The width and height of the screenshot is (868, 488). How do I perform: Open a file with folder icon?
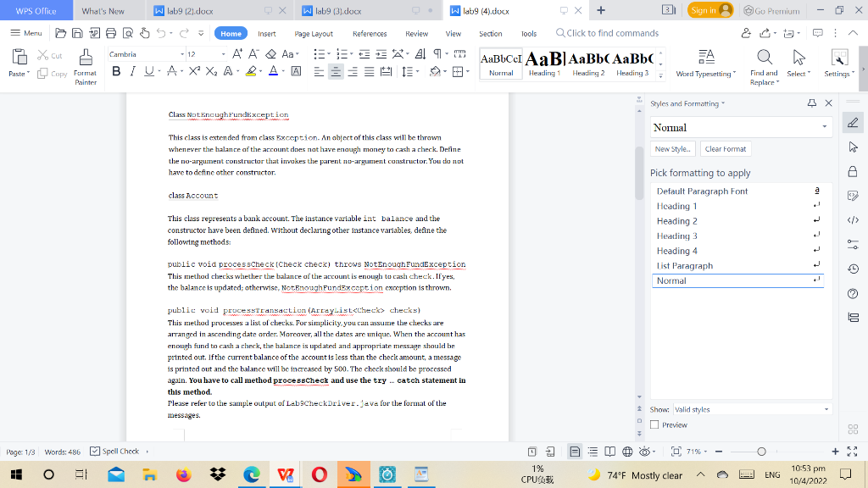61,33
